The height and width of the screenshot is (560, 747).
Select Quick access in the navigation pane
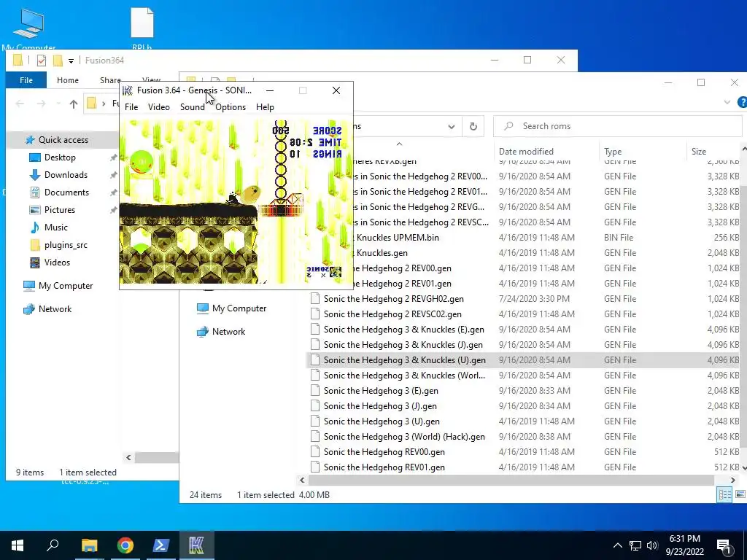tap(63, 140)
